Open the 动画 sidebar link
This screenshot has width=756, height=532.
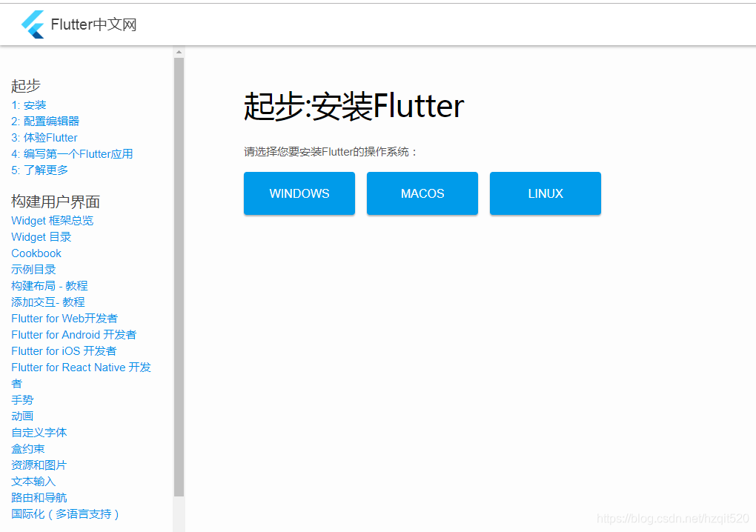click(x=23, y=416)
